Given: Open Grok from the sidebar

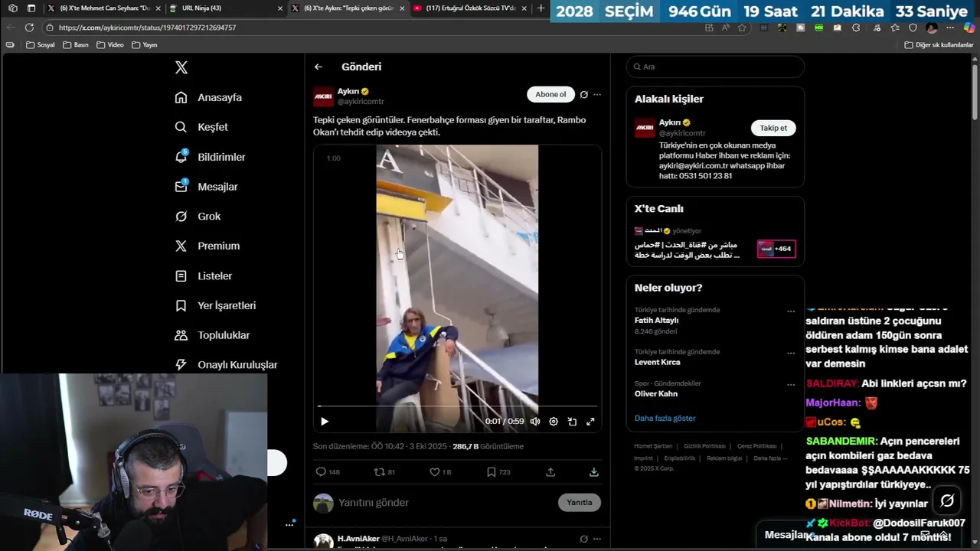Looking at the screenshot, I should [198, 217].
